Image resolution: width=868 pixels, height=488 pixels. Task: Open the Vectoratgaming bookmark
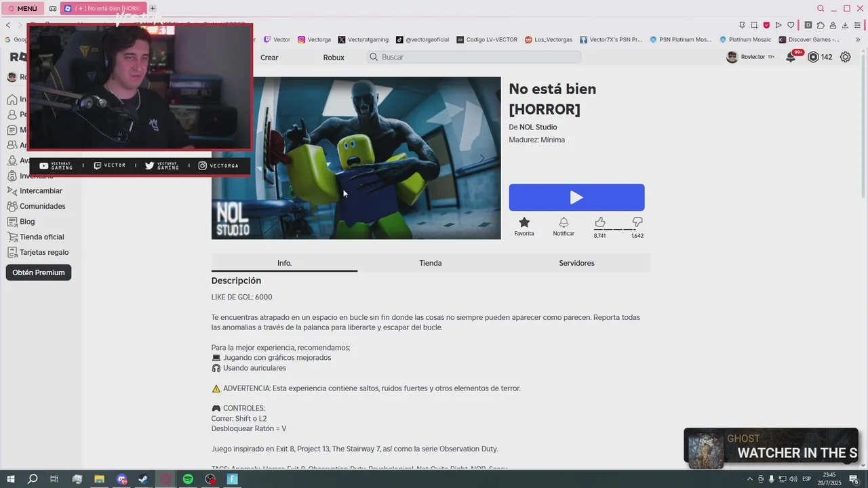pos(363,39)
